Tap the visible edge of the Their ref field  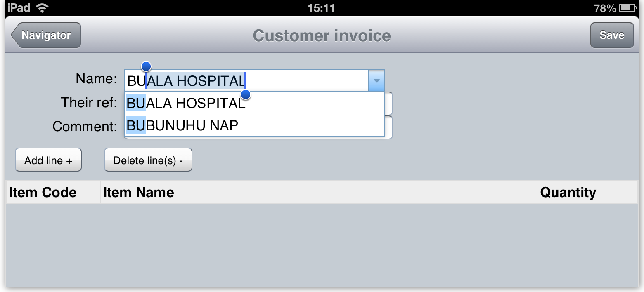pyautogui.click(x=388, y=103)
